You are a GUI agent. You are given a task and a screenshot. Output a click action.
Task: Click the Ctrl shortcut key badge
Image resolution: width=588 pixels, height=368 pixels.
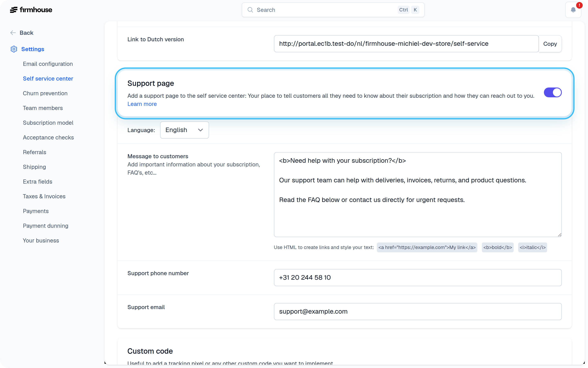[403, 10]
